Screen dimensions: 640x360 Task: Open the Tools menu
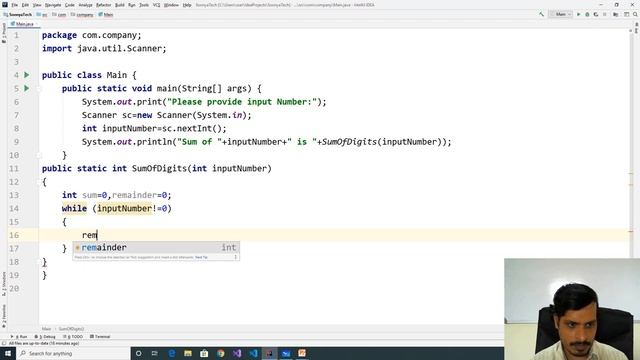(x=144, y=5)
